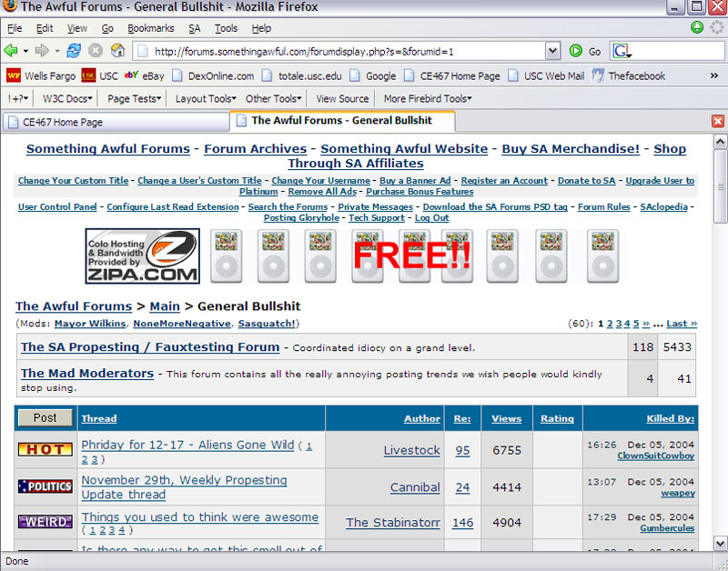Open the Wells Fargo bookmark icon
Screen dimensions: 728x571
(13, 75)
